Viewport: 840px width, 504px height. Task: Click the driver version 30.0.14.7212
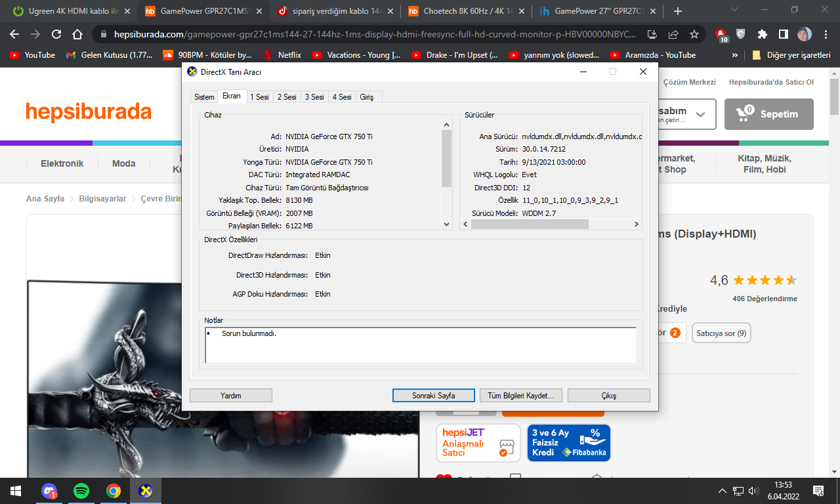pyautogui.click(x=544, y=149)
